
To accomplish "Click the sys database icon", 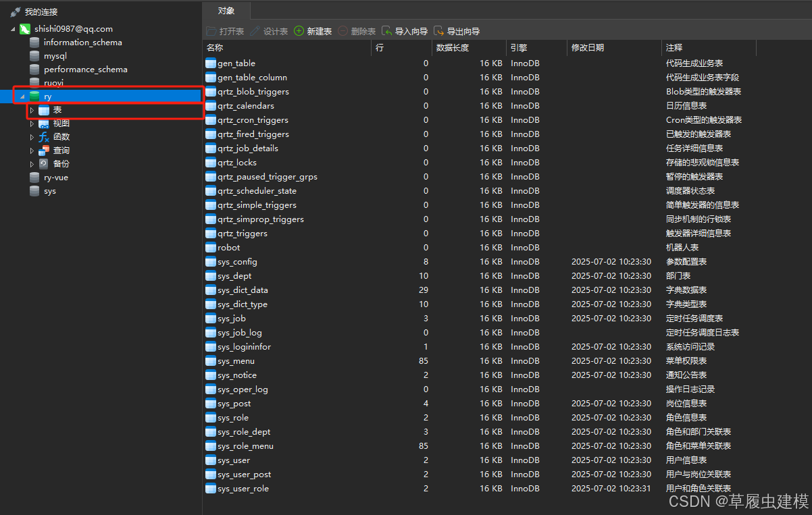I will click(x=34, y=191).
